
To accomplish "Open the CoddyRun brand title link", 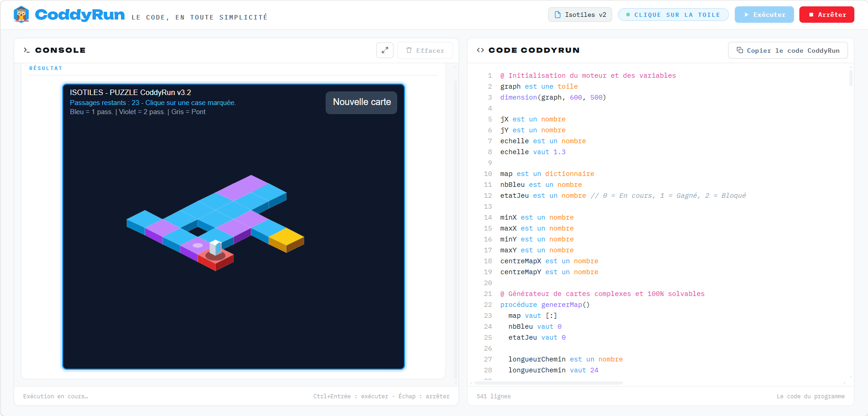I will pos(80,15).
